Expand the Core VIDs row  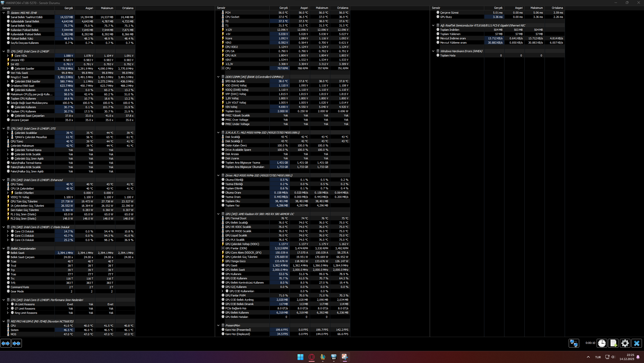tap(8, 56)
